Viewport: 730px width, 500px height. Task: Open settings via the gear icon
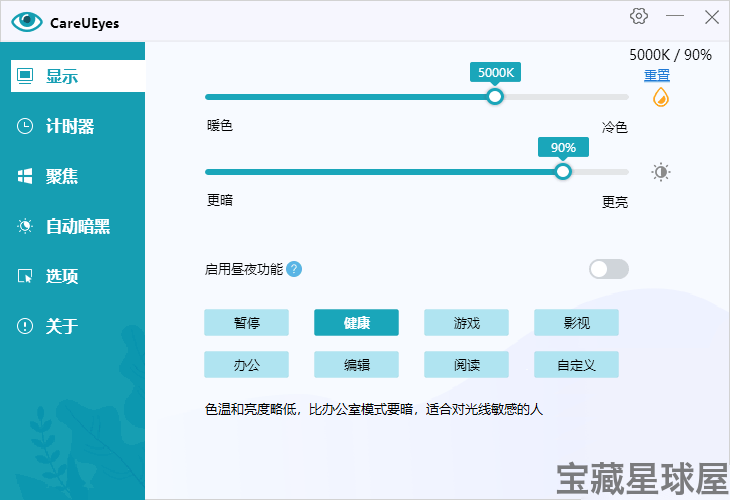[639, 16]
